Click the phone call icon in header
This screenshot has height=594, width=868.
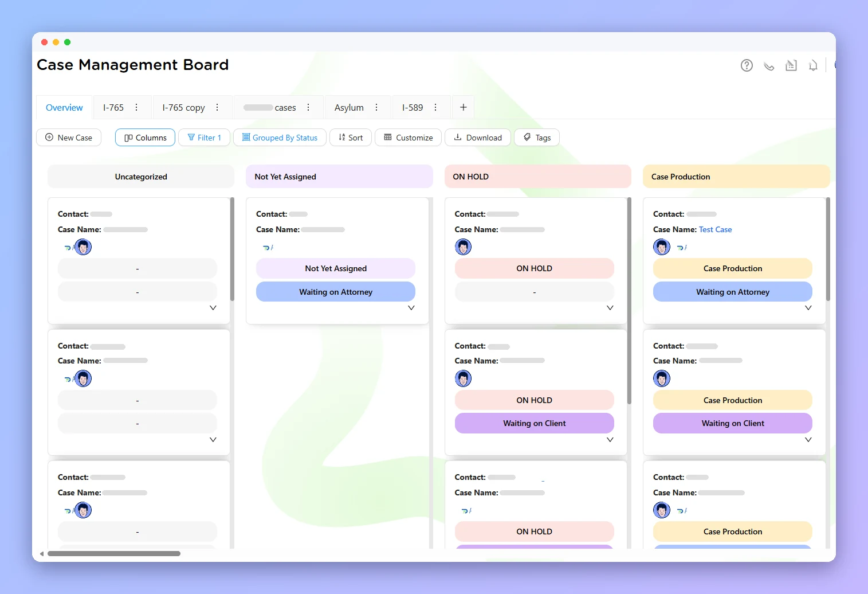point(769,66)
